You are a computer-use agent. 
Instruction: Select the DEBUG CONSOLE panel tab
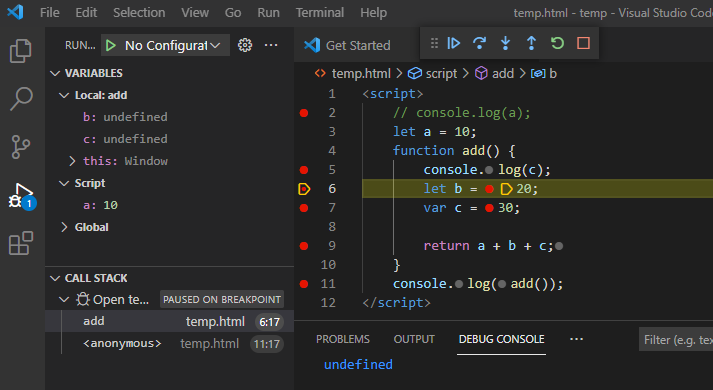coord(501,340)
